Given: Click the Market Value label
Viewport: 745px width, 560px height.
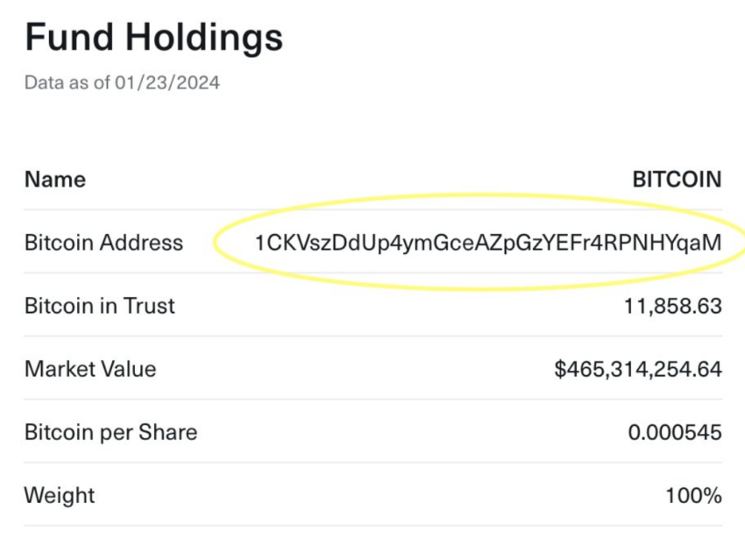Looking at the screenshot, I should (90, 369).
